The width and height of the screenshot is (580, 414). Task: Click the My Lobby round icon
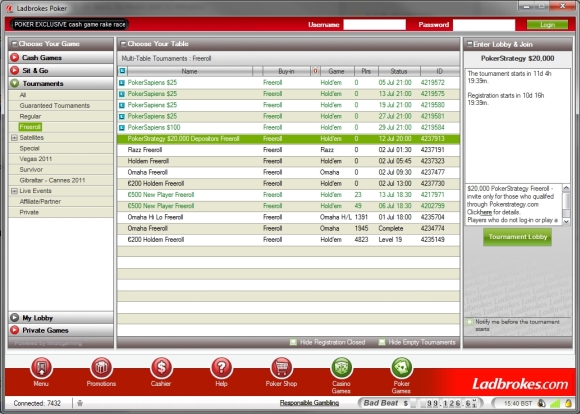pyautogui.click(x=15, y=318)
